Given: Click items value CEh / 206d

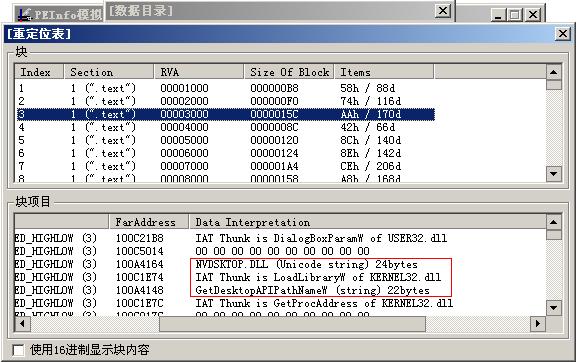Looking at the screenshot, I should point(370,166).
